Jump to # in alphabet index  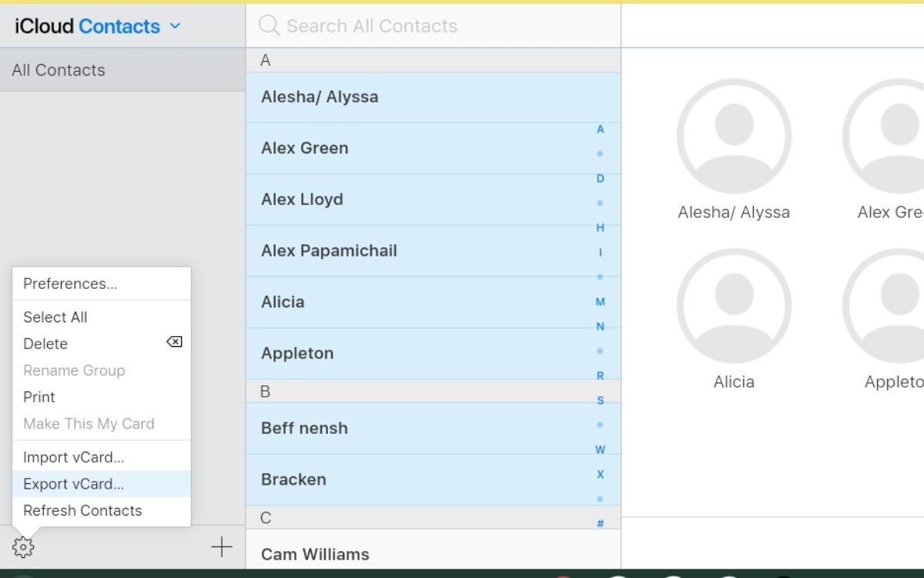click(x=601, y=524)
